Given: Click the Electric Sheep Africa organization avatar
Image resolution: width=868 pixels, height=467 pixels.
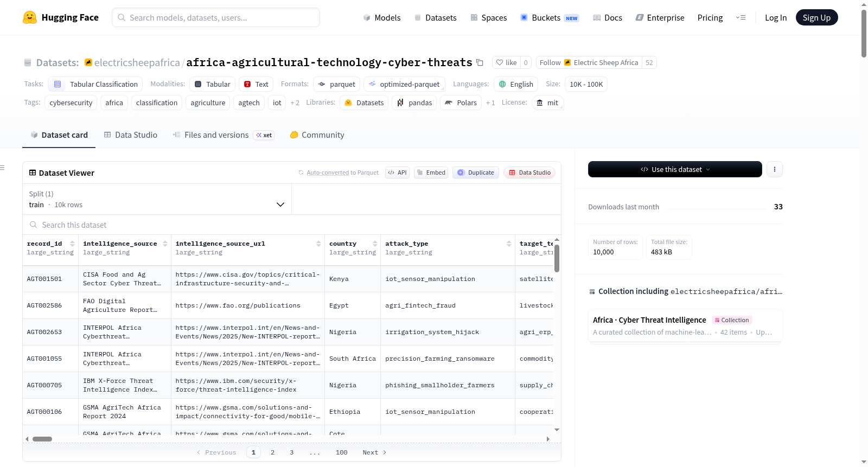Looking at the screenshot, I should point(567,62).
